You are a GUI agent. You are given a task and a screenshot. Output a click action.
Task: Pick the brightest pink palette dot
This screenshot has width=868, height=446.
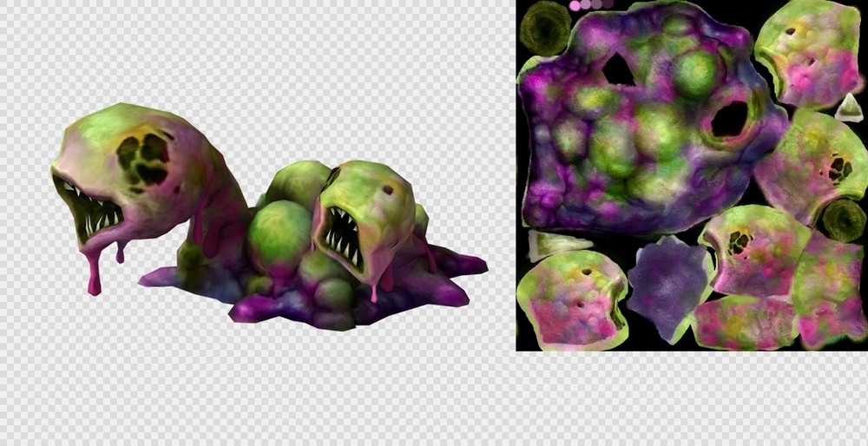(575, 5)
